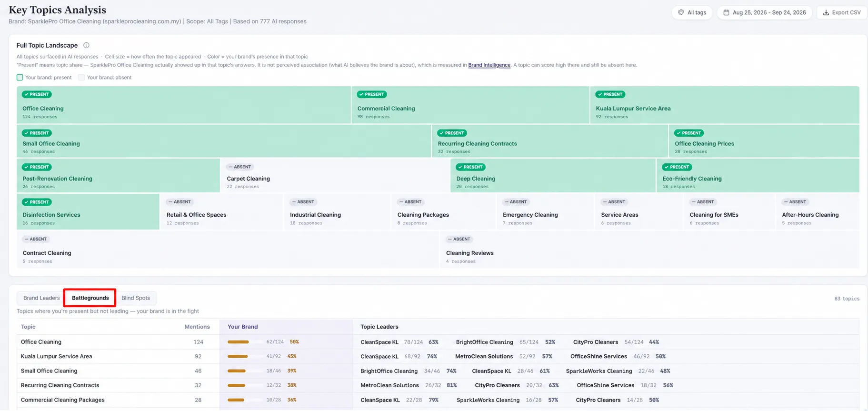Click the PRESENT badge on Office Cleaning
Viewport: 868px width, 411px height.
pyautogui.click(x=37, y=94)
